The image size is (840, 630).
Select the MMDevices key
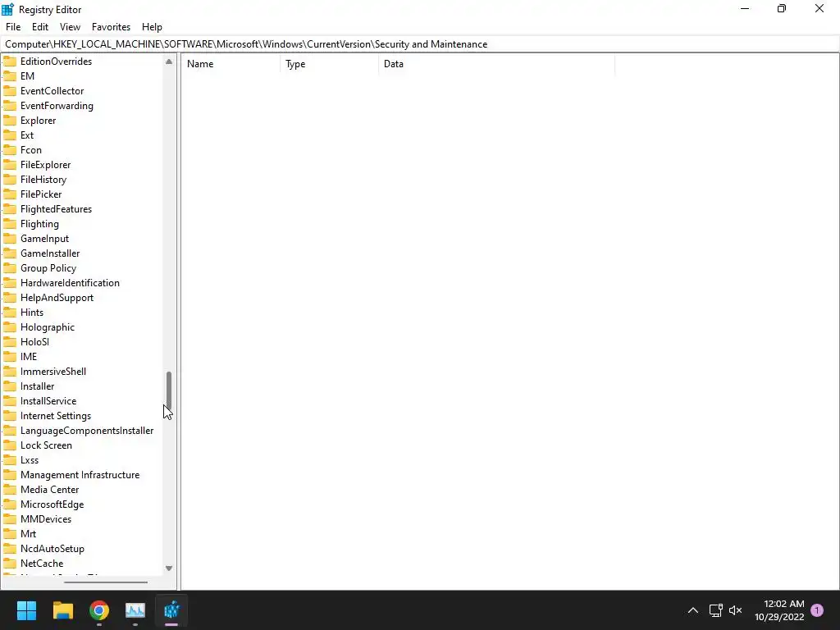pyautogui.click(x=46, y=519)
